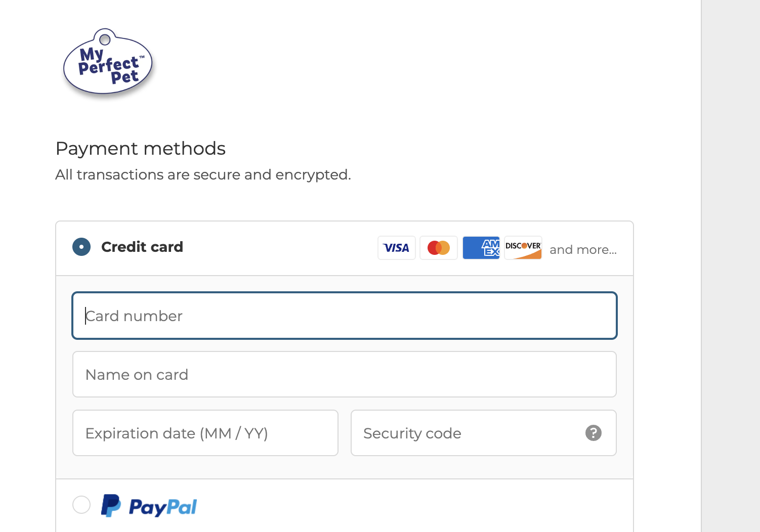Select the PayPal radio button
The height and width of the screenshot is (532, 760).
(x=81, y=505)
